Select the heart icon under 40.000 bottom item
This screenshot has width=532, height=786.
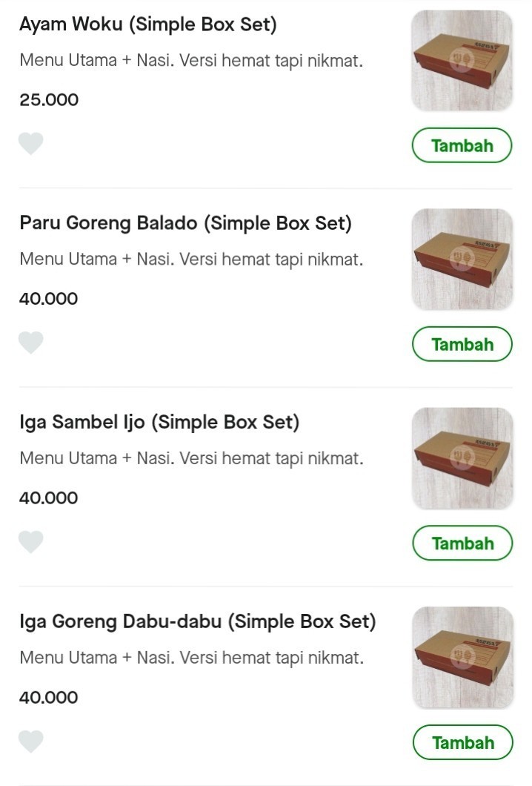(30, 741)
